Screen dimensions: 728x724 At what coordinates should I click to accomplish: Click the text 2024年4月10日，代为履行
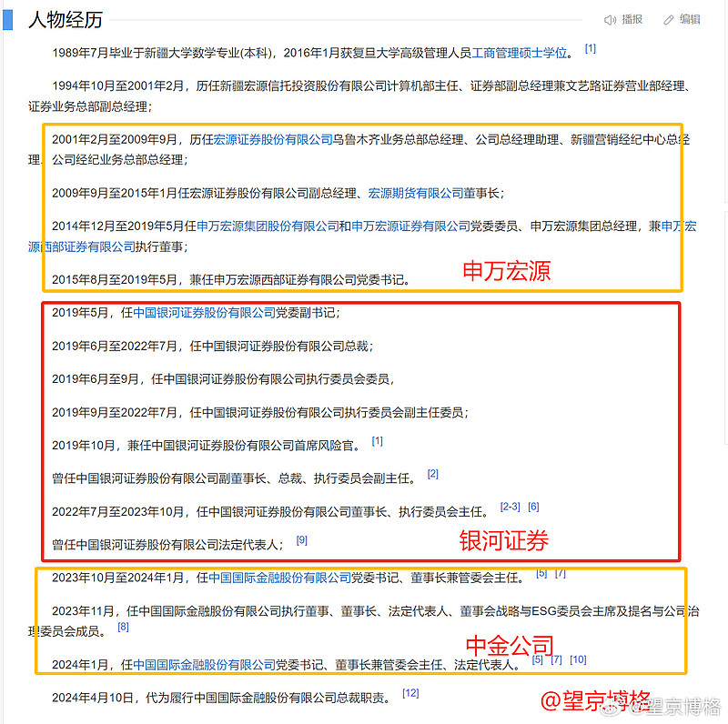coord(122,698)
